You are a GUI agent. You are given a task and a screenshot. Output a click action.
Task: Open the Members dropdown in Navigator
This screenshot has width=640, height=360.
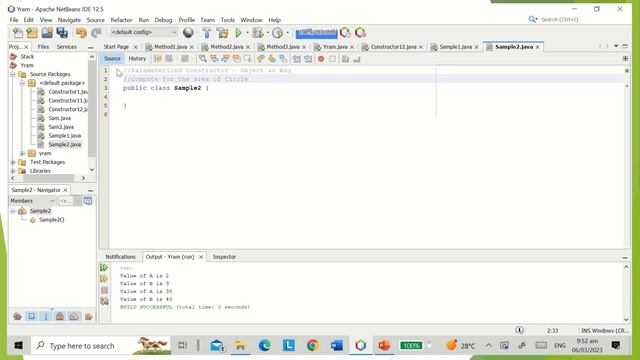pos(33,201)
